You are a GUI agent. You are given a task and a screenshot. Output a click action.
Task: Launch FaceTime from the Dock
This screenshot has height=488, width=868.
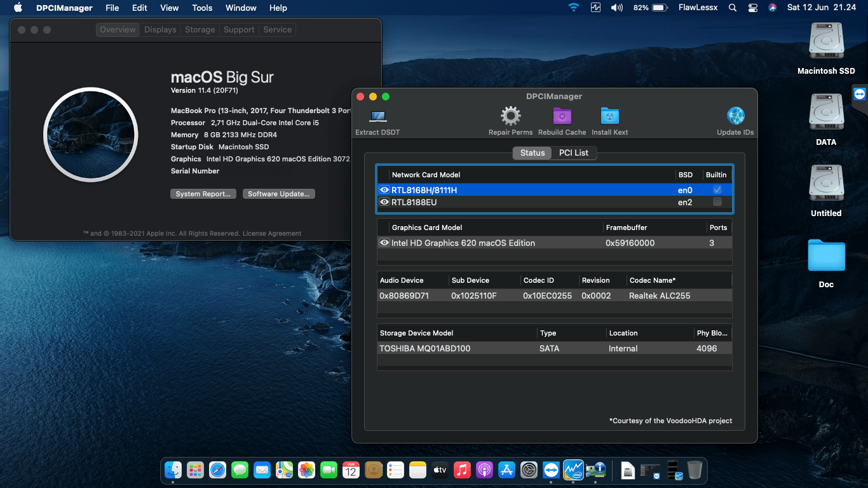click(329, 470)
